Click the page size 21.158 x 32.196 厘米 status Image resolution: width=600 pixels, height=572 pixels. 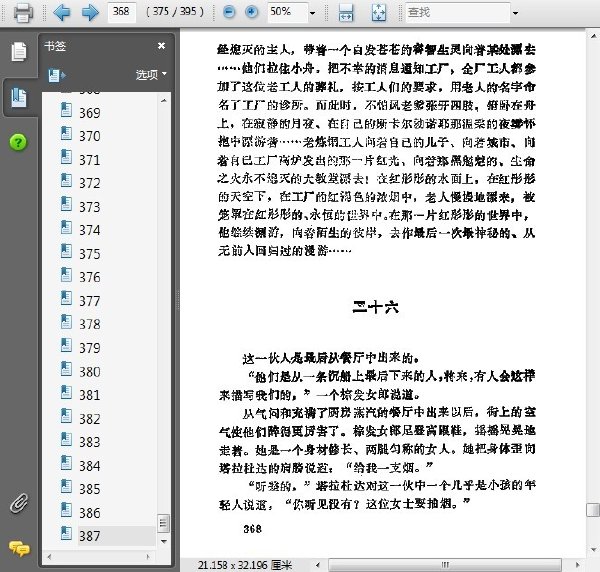click(x=245, y=565)
